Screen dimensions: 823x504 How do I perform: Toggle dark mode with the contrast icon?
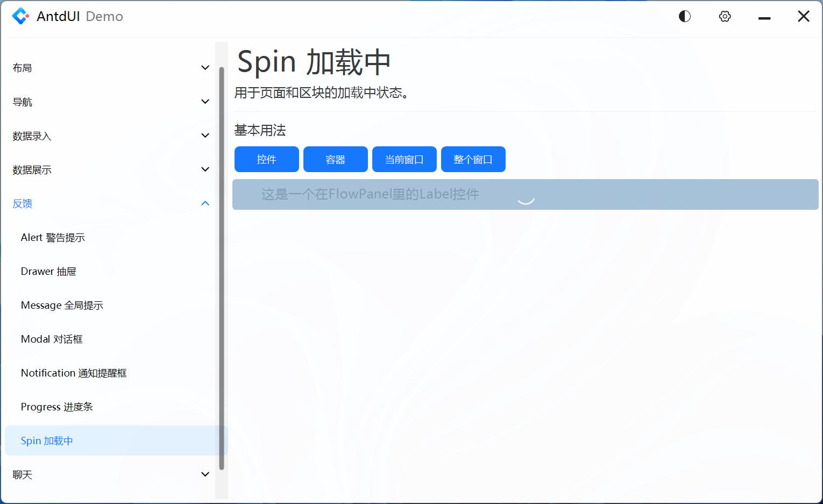pos(684,16)
